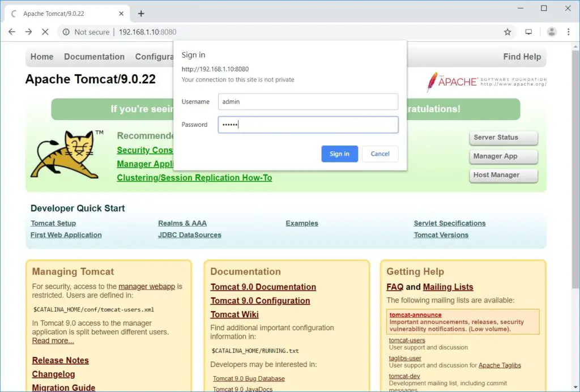Open the FAQ link
This screenshot has height=392, width=580.
click(x=395, y=287)
